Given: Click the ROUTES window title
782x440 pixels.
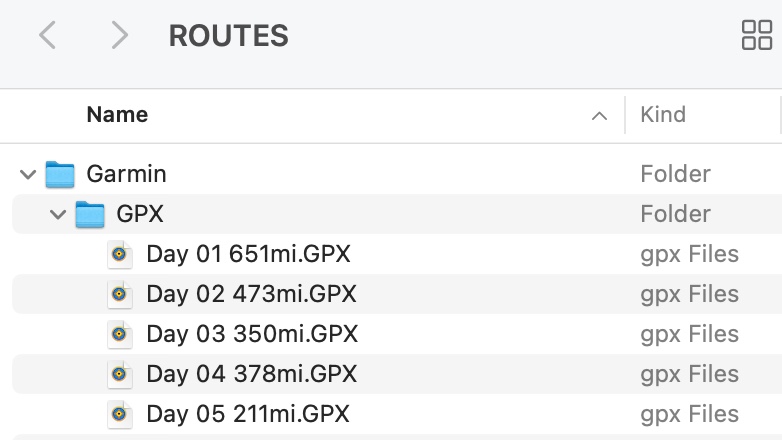Looking at the screenshot, I should (228, 35).
